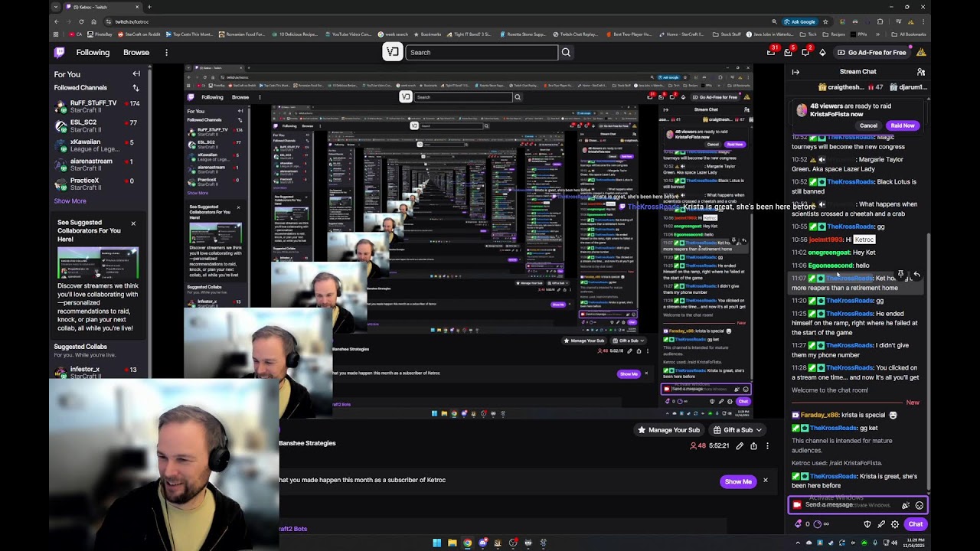Open Windows Start menu on taskbar

pyautogui.click(x=436, y=543)
